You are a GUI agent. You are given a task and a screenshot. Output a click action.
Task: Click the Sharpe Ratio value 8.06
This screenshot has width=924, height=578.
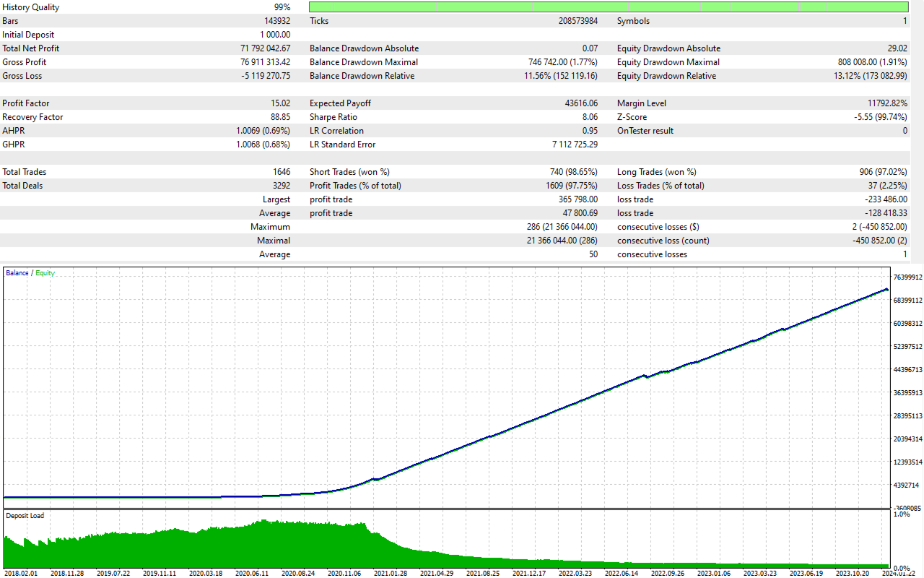(589, 117)
